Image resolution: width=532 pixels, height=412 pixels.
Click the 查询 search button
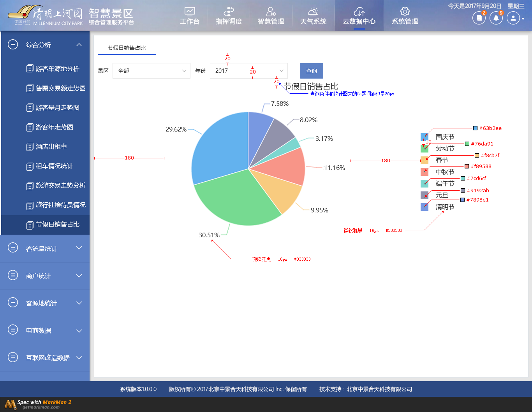(x=311, y=71)
